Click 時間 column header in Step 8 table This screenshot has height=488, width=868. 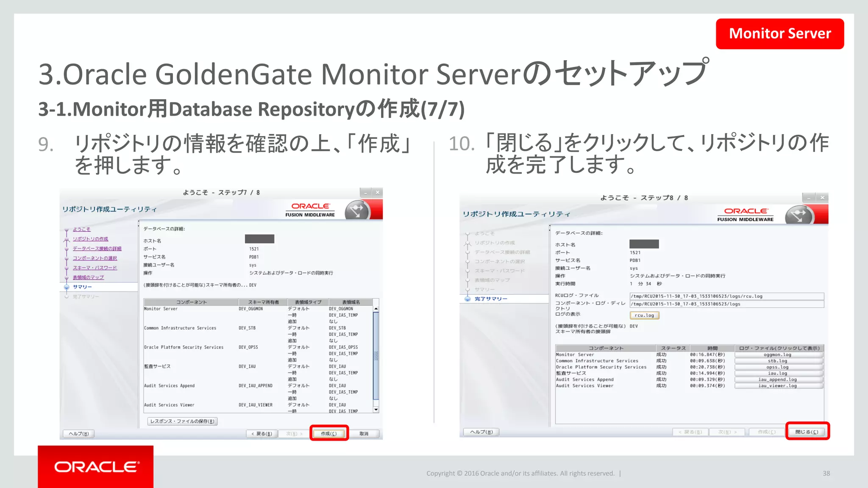point(712,348)
